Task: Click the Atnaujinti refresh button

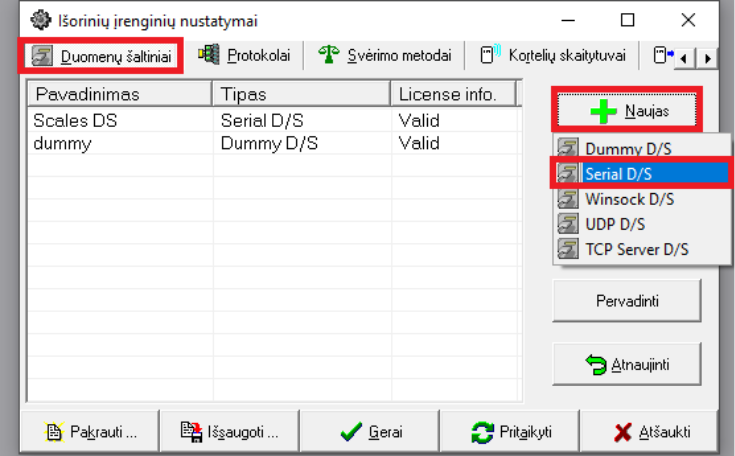Action: 626,365
